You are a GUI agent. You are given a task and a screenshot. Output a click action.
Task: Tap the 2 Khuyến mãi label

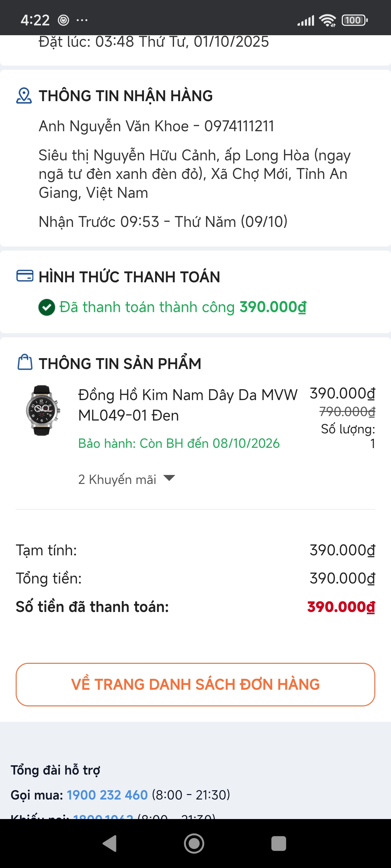point(117,479)
